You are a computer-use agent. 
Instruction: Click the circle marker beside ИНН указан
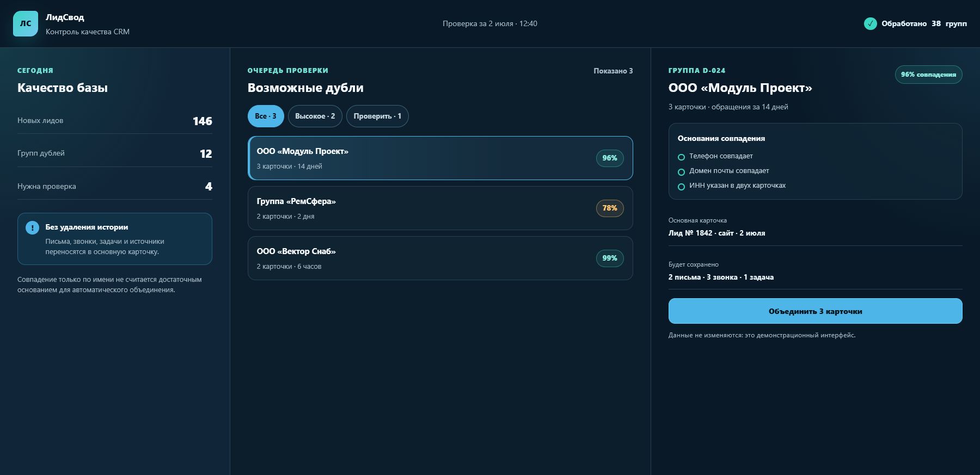[x=681, y=187]
